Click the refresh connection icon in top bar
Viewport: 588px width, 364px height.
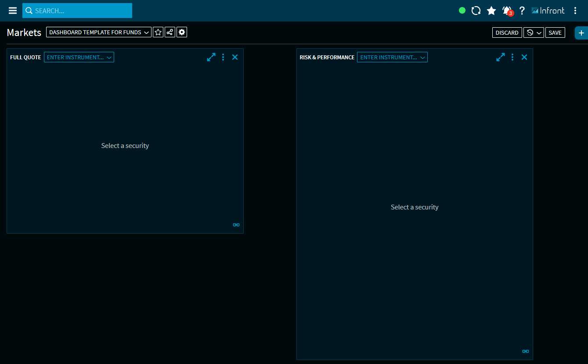coord(476,11)
